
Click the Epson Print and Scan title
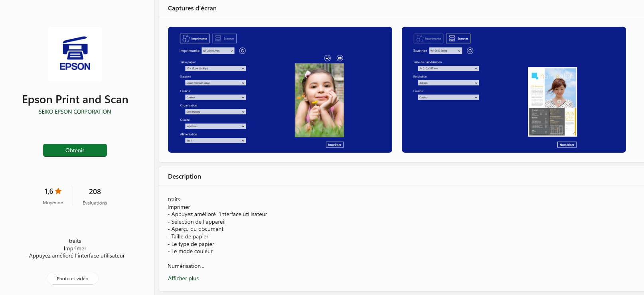(x=75, y=99)
